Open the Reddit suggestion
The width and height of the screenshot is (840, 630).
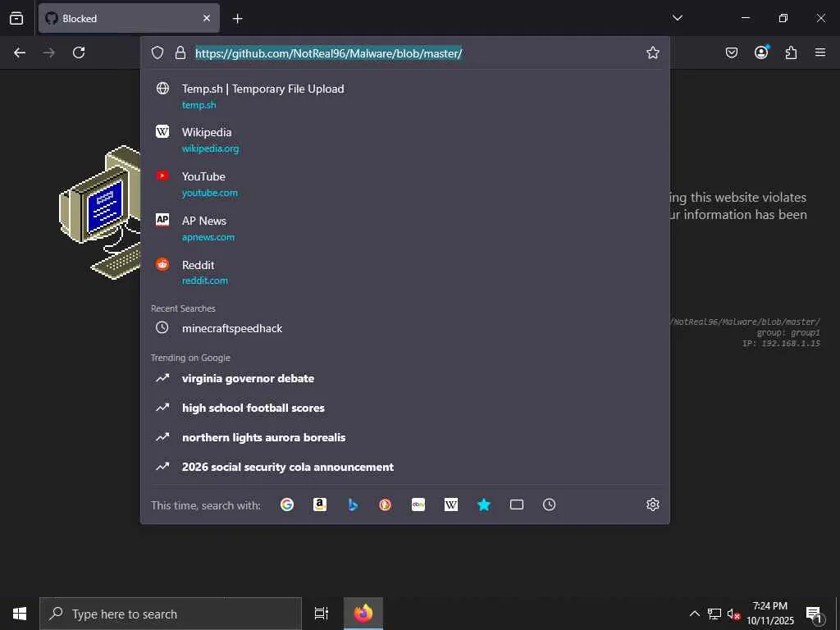click(x=405, y=272)
